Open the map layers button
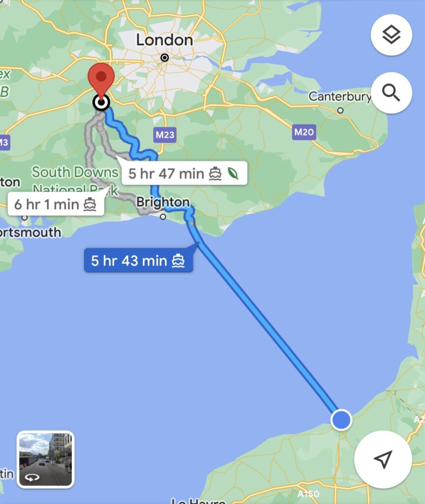This screenshot has height=504, width=425. [x=391, y=35]
